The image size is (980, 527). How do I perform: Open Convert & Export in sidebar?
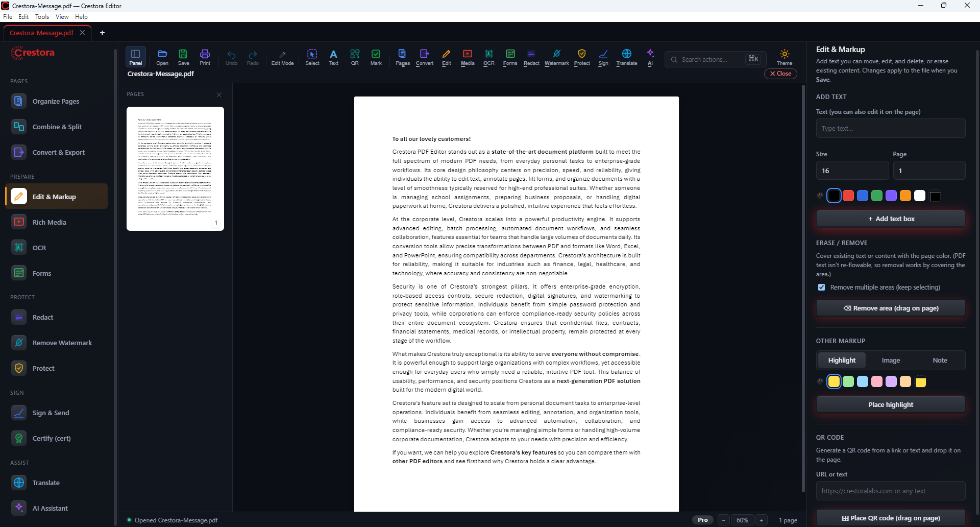(x=56, y=152)
